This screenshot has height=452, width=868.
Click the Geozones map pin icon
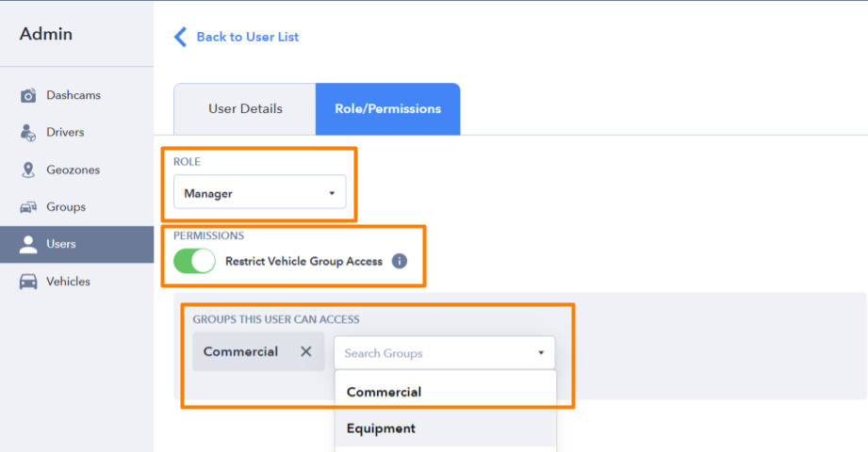(x=28, y=169)
